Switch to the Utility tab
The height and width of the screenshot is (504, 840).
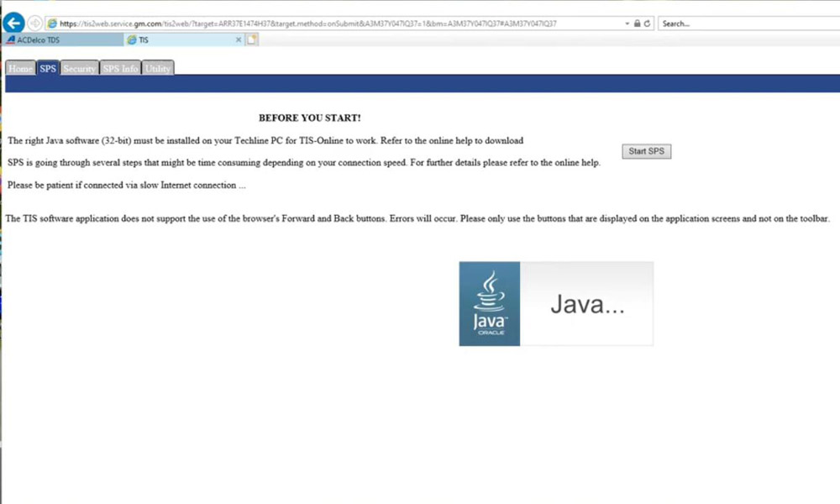pos(157,69)
